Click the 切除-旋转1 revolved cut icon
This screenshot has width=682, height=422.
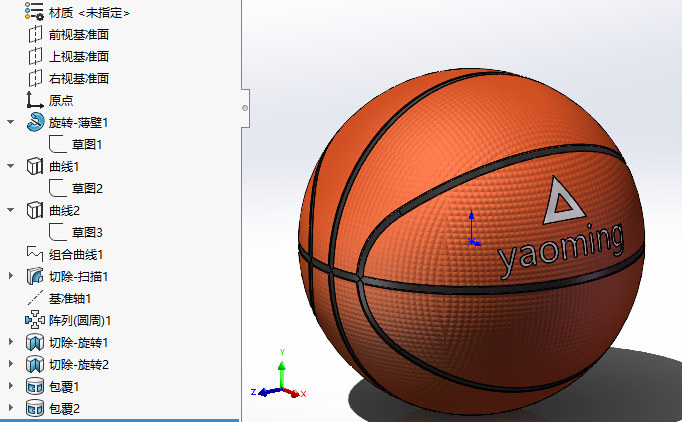(35, 342)
